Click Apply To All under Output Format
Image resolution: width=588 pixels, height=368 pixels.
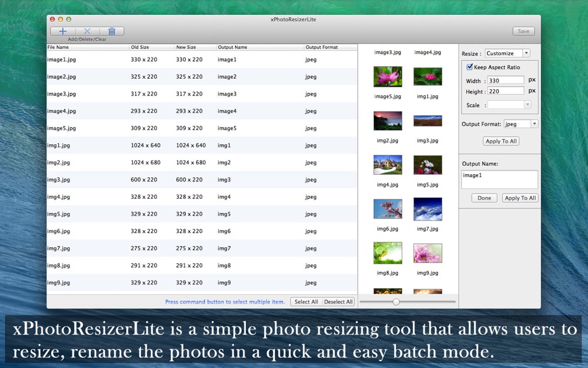click(501, 141)
